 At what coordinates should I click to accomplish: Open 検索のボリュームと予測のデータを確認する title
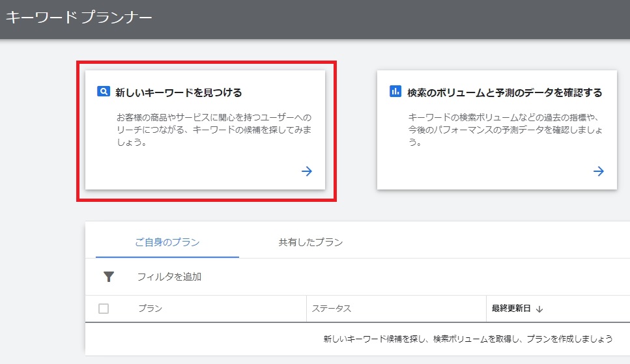[504, 92]
